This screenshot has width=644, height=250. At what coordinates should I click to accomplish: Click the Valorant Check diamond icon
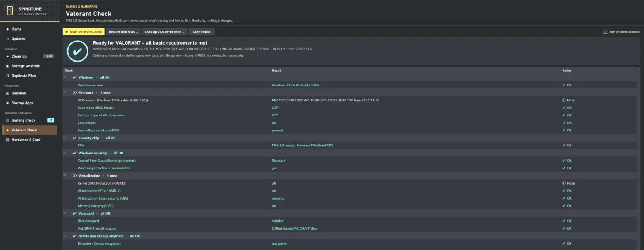point(8,130)
